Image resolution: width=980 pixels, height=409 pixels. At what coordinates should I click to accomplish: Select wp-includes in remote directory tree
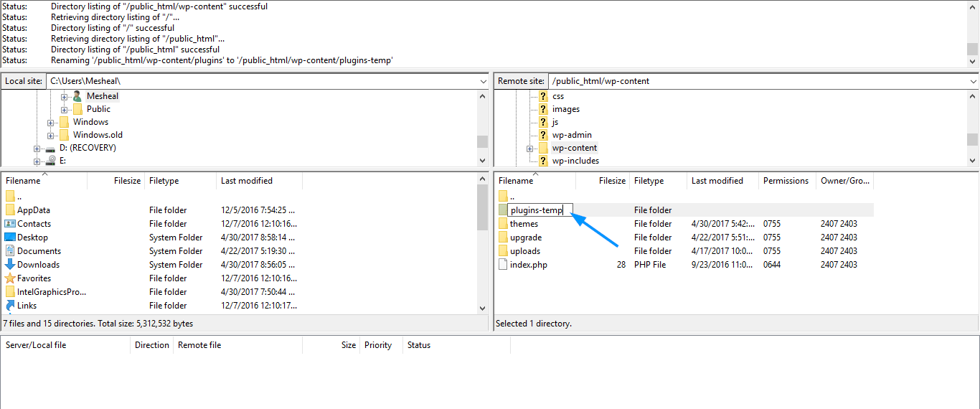(x=575, y=161)
